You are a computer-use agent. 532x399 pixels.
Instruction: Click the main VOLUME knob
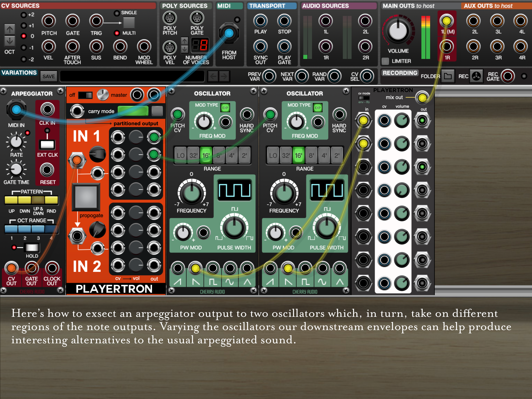(398, 31)
